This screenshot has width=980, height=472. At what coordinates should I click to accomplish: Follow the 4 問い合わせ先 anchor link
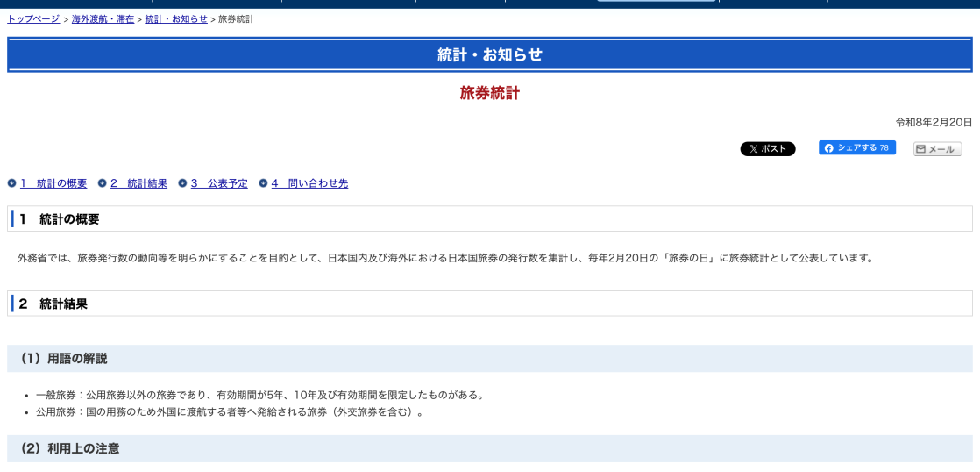point(309,183)
